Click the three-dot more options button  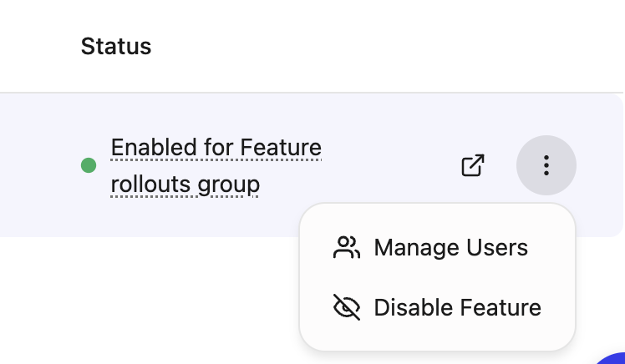[546, 165]
